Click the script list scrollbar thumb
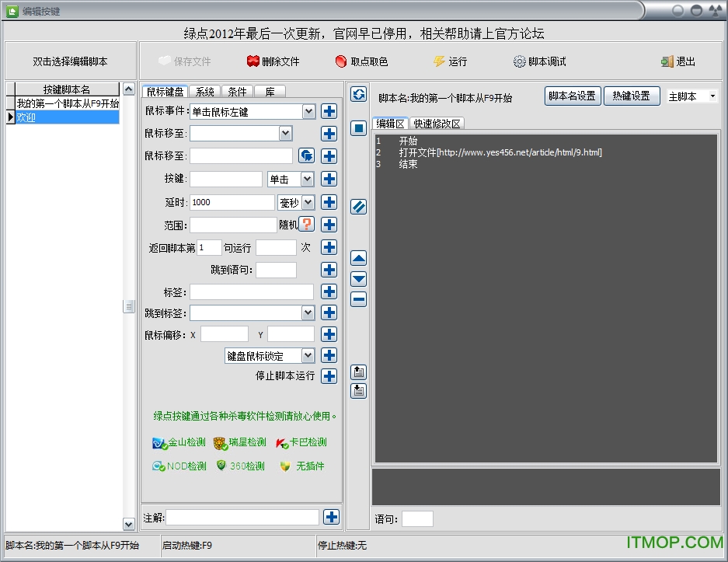 pyautogui.click(x=129, y=306)
